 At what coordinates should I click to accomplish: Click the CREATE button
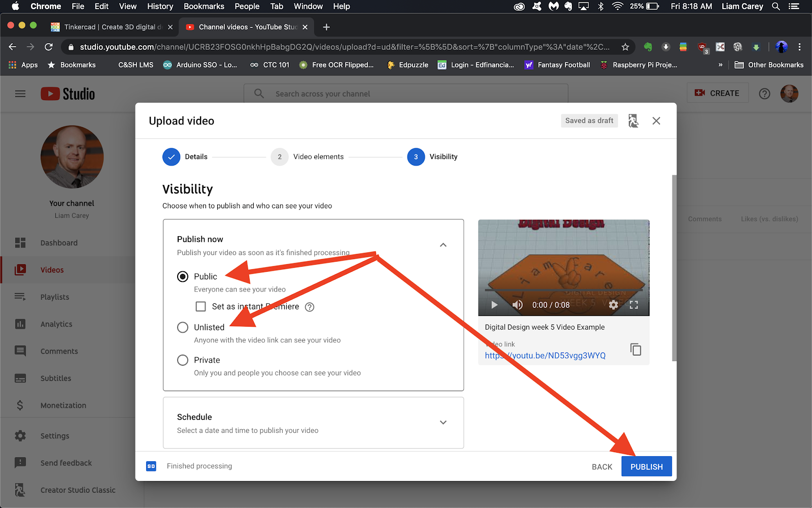(718, 93)
